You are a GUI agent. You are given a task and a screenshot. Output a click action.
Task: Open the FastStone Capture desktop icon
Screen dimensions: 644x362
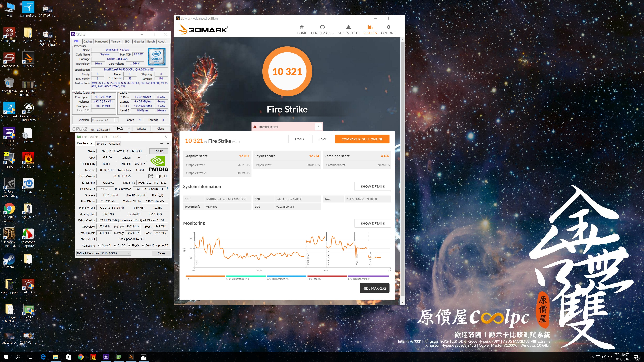(28, 237)
